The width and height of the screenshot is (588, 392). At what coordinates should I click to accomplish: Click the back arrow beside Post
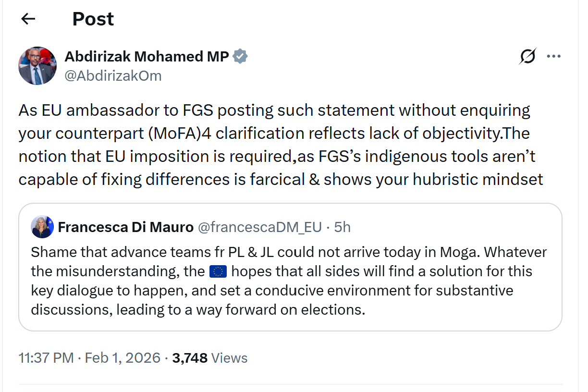point(28,19)
